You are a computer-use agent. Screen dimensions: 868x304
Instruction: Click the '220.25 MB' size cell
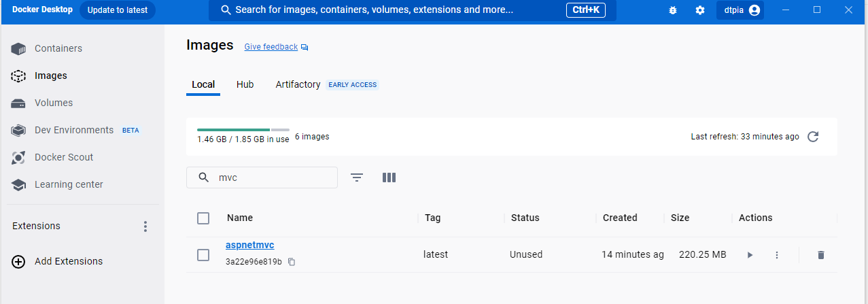pos(703,254)
